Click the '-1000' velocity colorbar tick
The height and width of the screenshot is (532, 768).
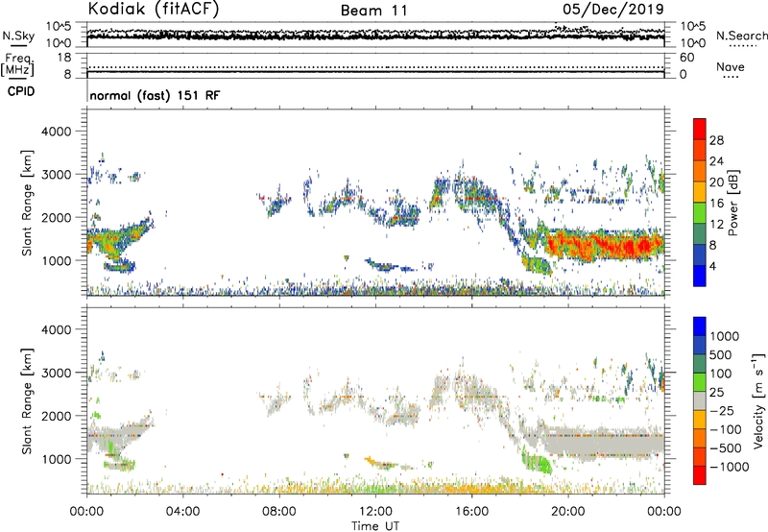click(x=730, y=467)
